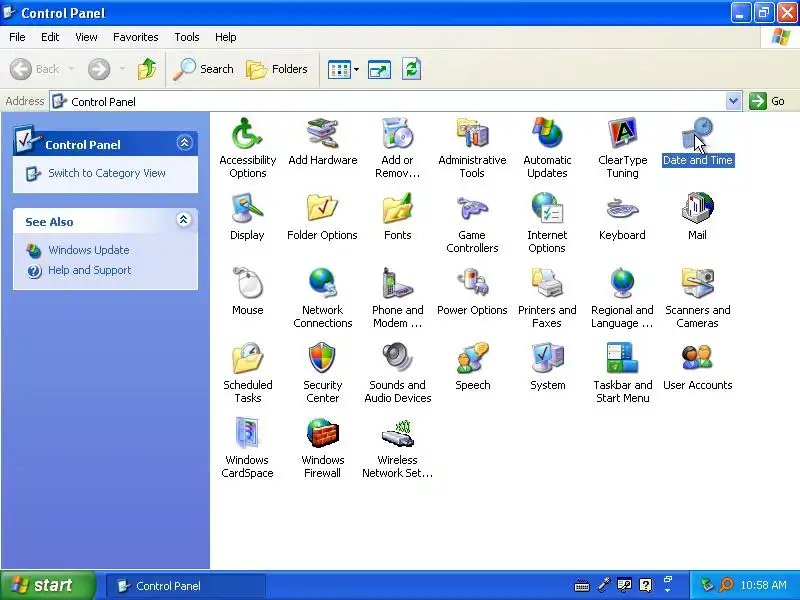Open Sounds and Audio Devices

(x=397, y=373)
